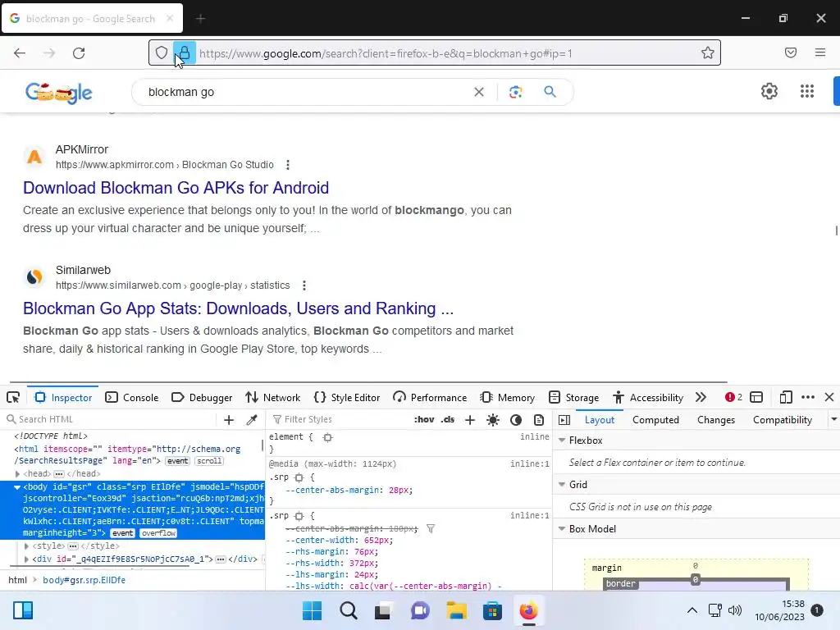This screenshot has height=630, width=840.
Task: Open Blockman Go App Stats result link
Action: pyautogui.click(x=239, y=308)
